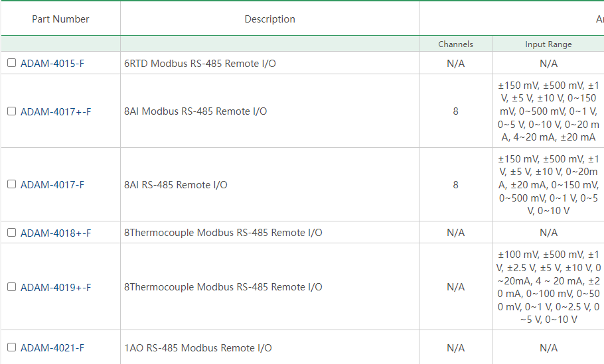The width and height of the screenshot is (604, 364).
Task: Go to the ADAM-4018+-F product page
Action: point(56,233)
